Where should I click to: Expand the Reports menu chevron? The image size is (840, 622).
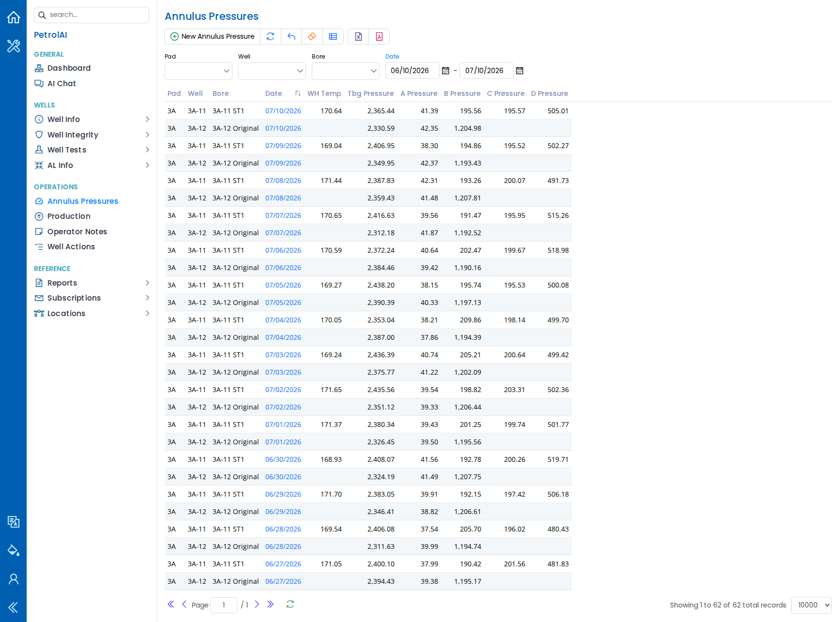(x=147, y=283)
